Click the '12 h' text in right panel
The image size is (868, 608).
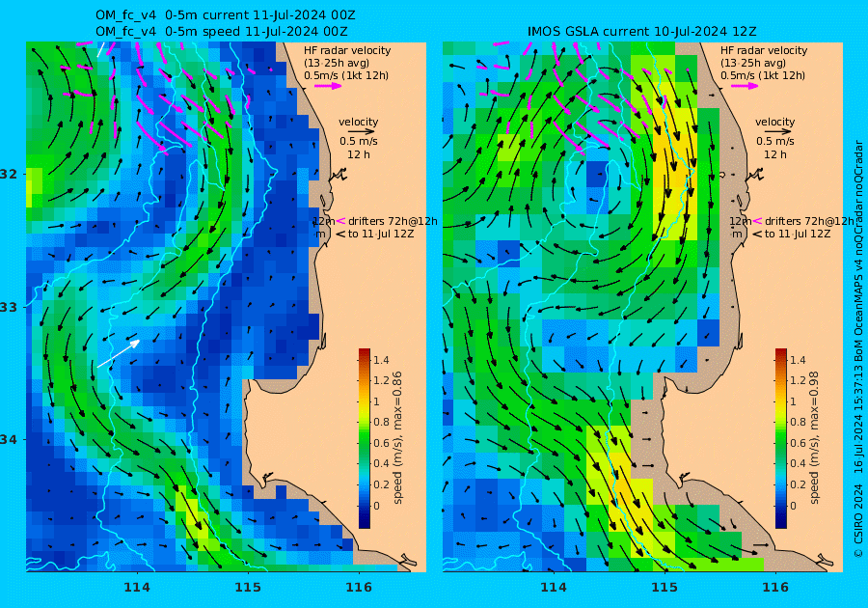click(775, 155)
